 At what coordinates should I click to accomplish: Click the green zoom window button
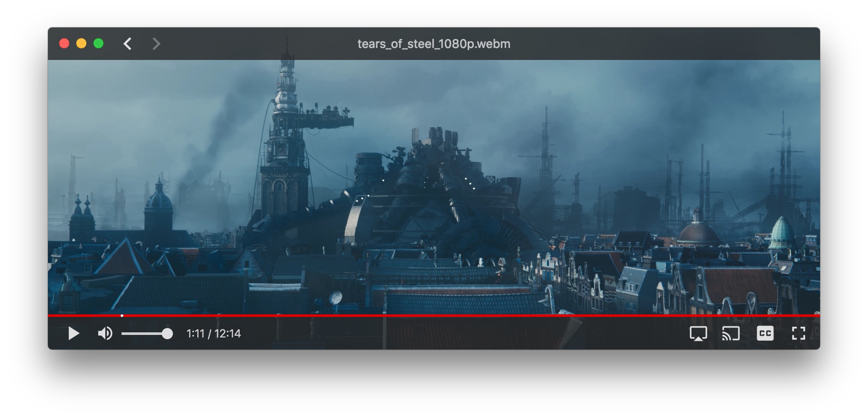[x=98, y=43]
